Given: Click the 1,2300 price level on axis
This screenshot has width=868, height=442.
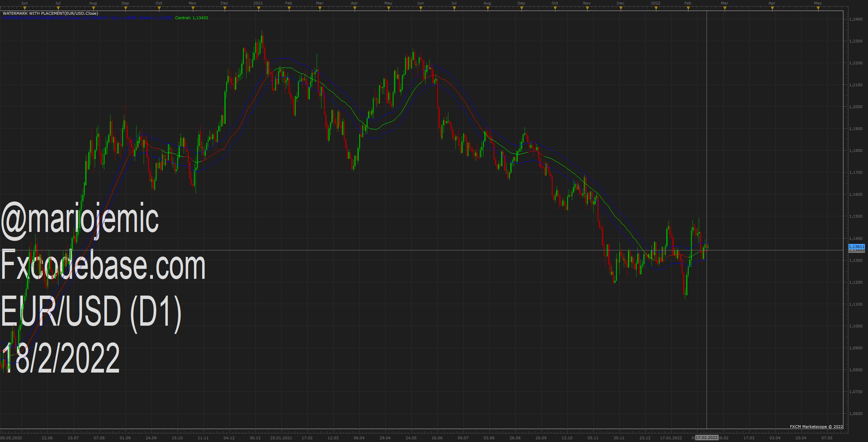Looking at the screenshot, I should 856,41.
